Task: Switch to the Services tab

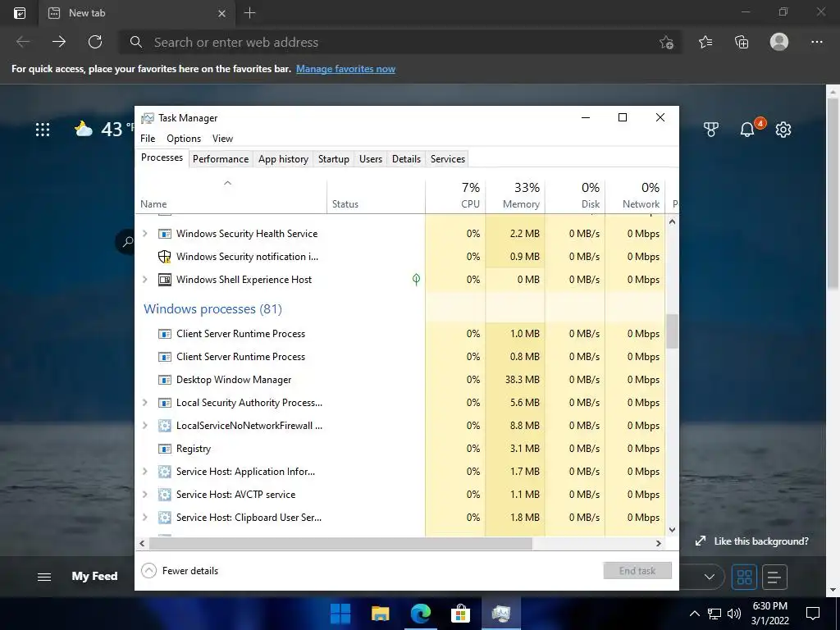Action: 448,159
